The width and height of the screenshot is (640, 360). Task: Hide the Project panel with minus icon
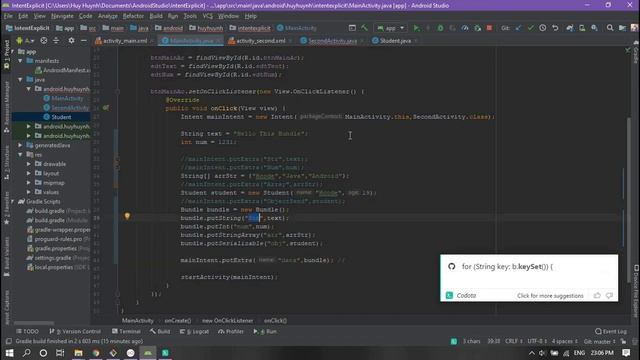coord(83,41)
